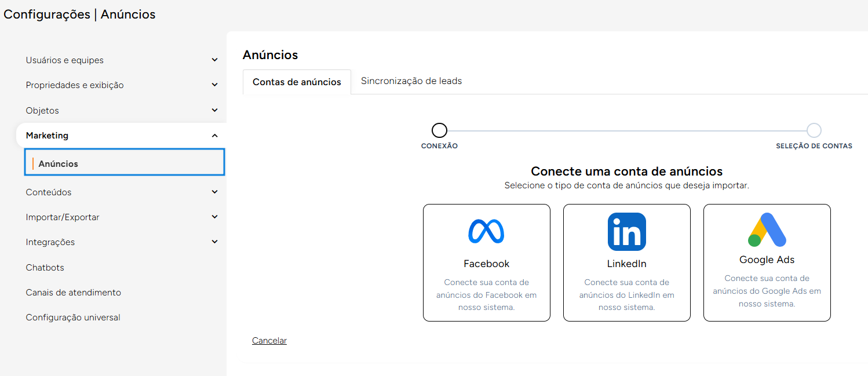Click the LinkedIn logo icon

point(626,232)
